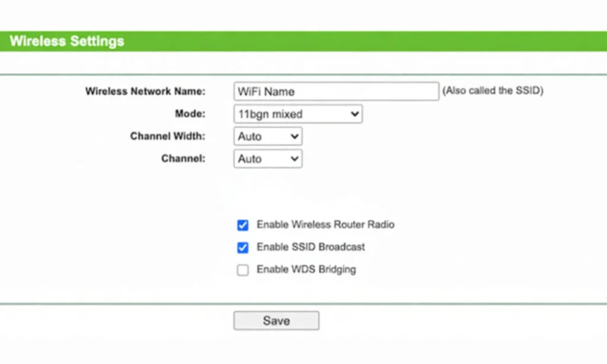The image size is (607, 364).
Task: Click the Channel dropdown arrow
Action: coord(295,158)
